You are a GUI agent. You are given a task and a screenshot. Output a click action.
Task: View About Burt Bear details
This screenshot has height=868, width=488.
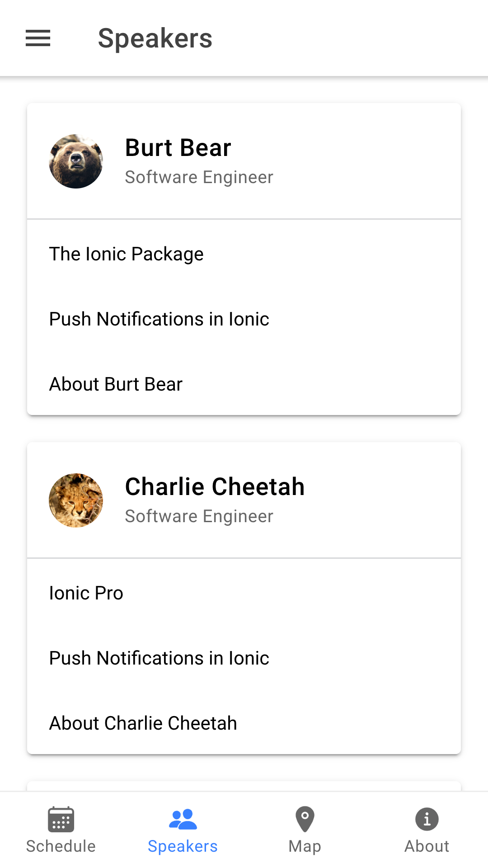[116, 384]
